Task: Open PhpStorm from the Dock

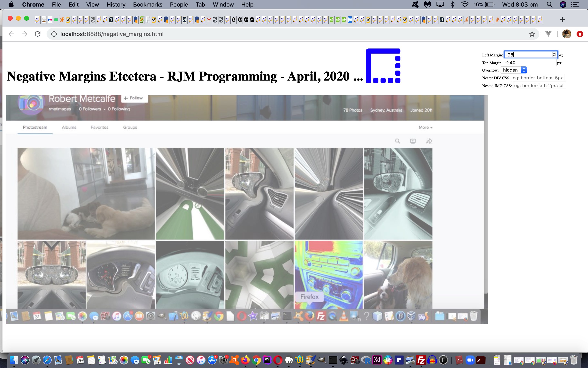Action: pos(267,360)
